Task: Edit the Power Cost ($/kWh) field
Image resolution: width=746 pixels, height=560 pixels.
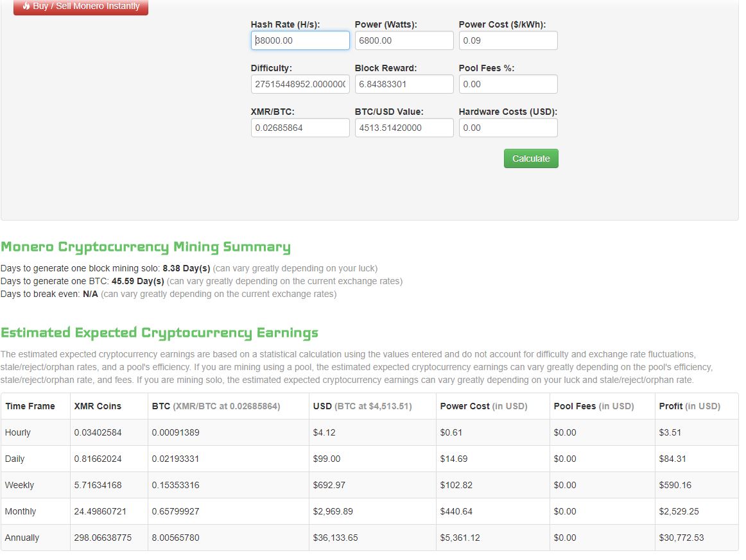Action: pyautogui.click(x=508, y=40)
